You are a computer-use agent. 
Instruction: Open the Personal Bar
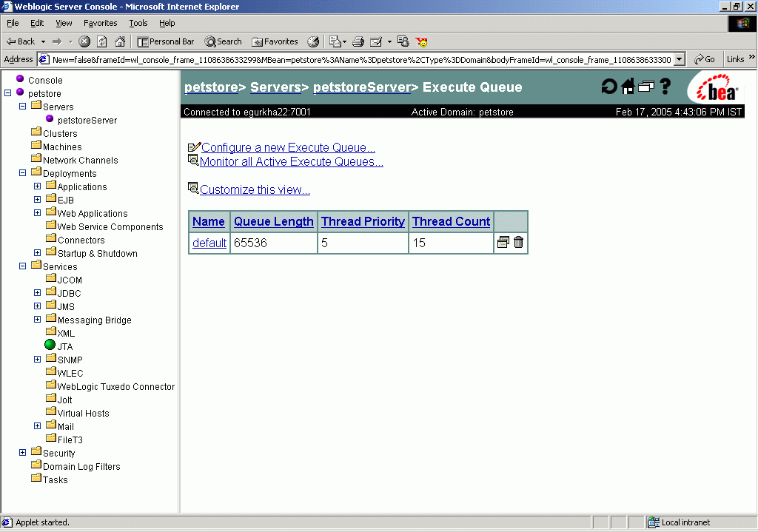tap(166, 41)
